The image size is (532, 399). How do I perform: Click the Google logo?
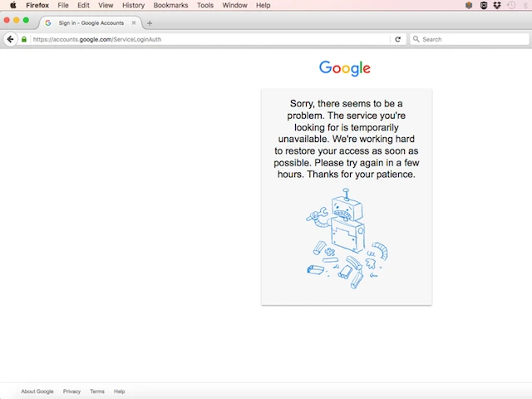click(344, 69)
